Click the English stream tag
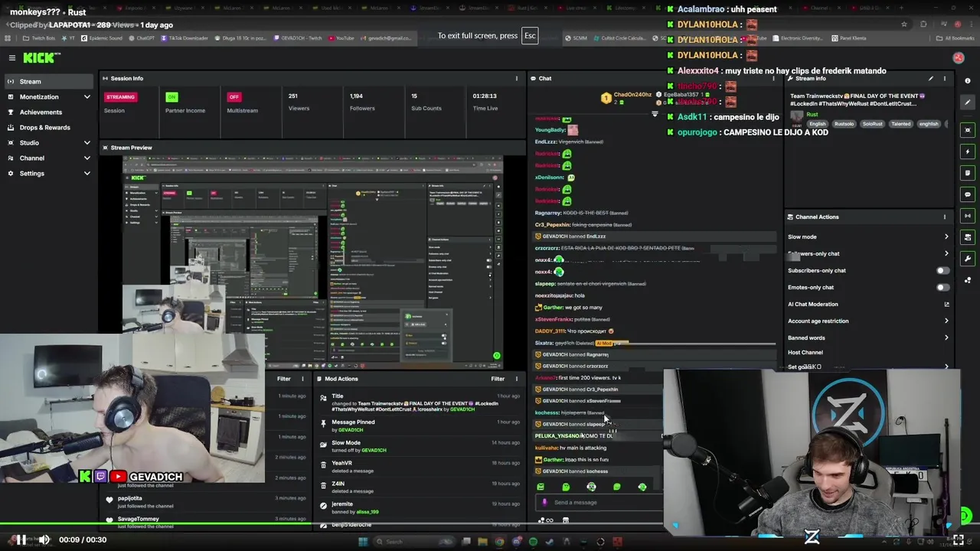The height and width of the screenshot is (551, 980). tap(818, 123)
